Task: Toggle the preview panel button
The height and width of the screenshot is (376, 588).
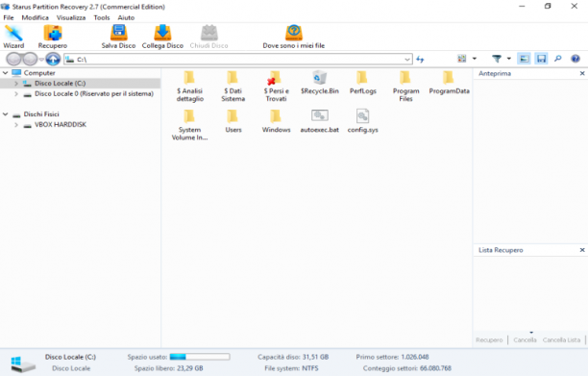Action: click(524, 59)
